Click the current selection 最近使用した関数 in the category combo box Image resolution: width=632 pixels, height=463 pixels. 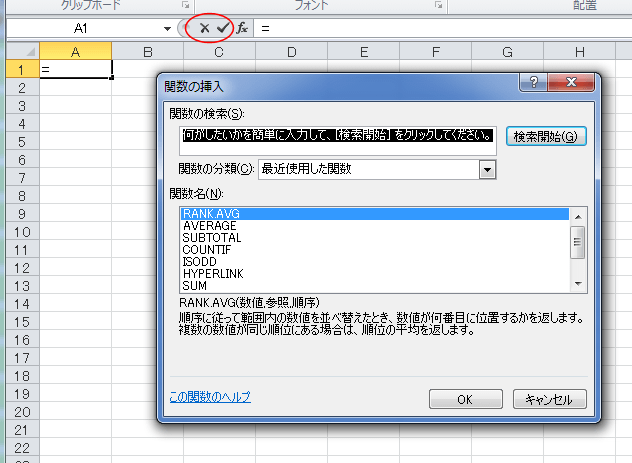click(x=306, y=169)
